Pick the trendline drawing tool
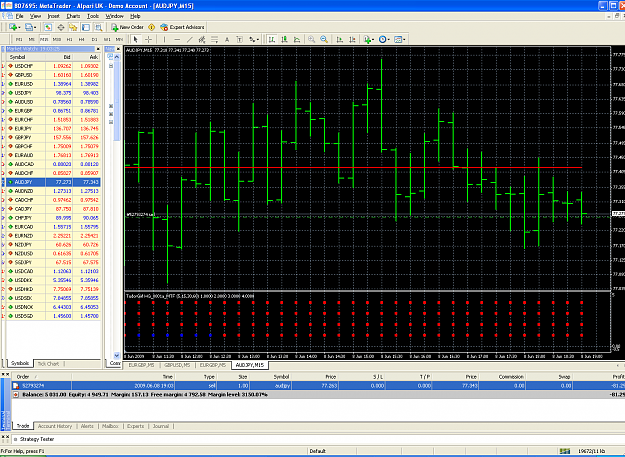The image size is (625, 457). (x=190, y=39)
